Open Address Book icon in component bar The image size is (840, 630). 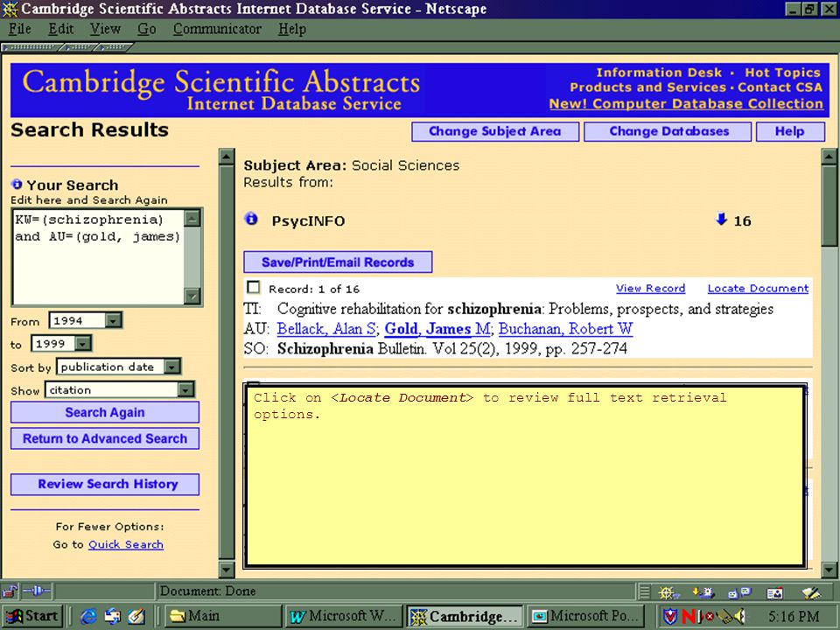(774, 592)
